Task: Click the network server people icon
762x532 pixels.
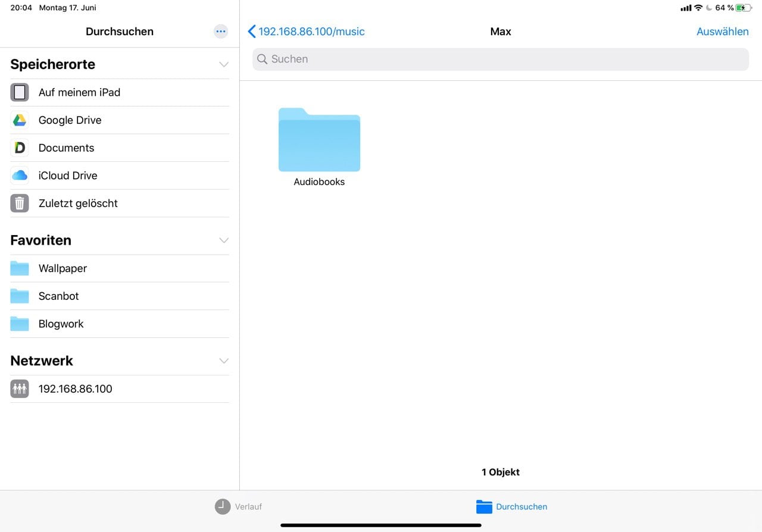Action: coord(20,389)
